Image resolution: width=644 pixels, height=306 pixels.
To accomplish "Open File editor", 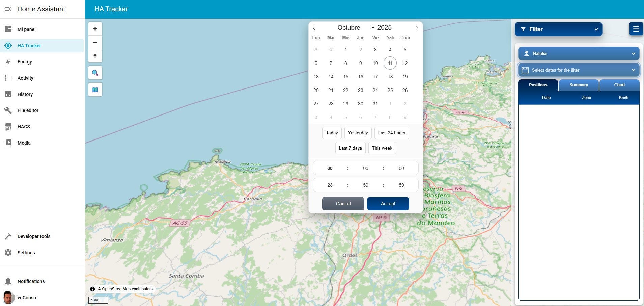I will [x=42, y=110].
